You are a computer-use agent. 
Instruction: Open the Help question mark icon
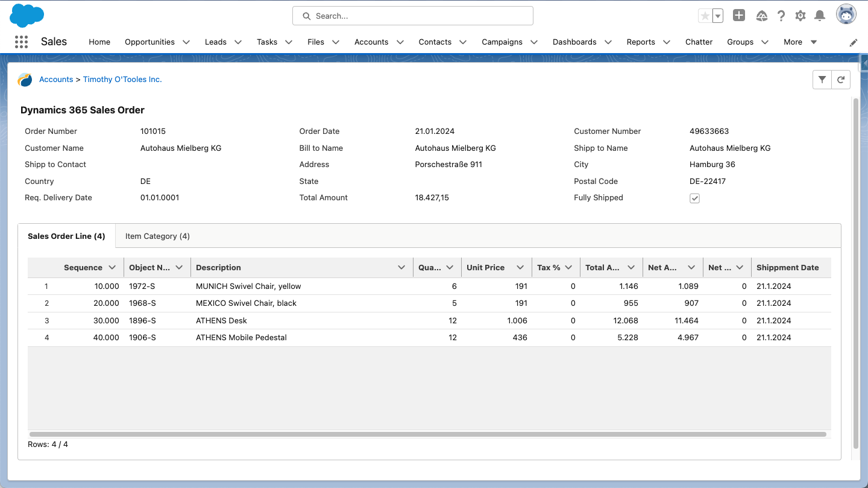coord(781,16)
